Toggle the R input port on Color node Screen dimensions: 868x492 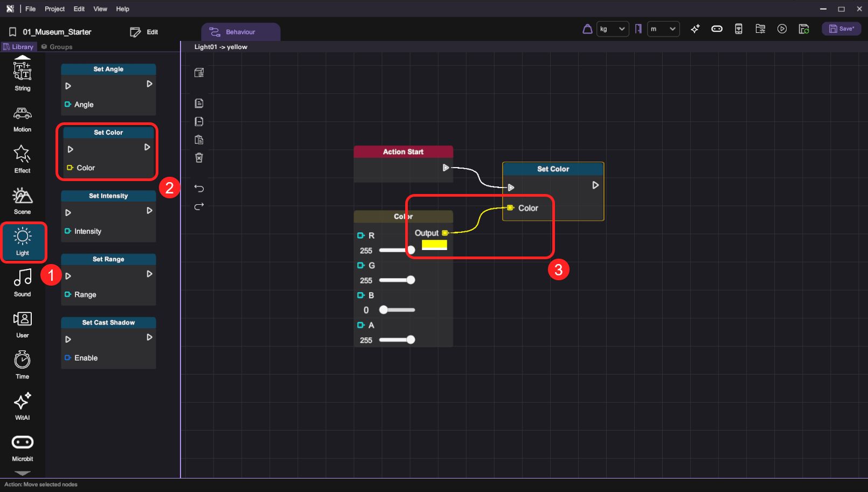(361, 235)
